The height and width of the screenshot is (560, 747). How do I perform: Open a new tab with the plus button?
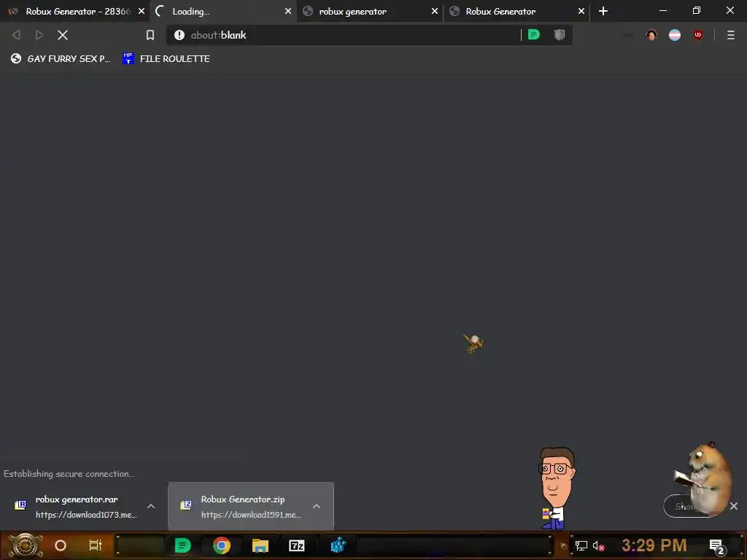(x=603, y=11)
